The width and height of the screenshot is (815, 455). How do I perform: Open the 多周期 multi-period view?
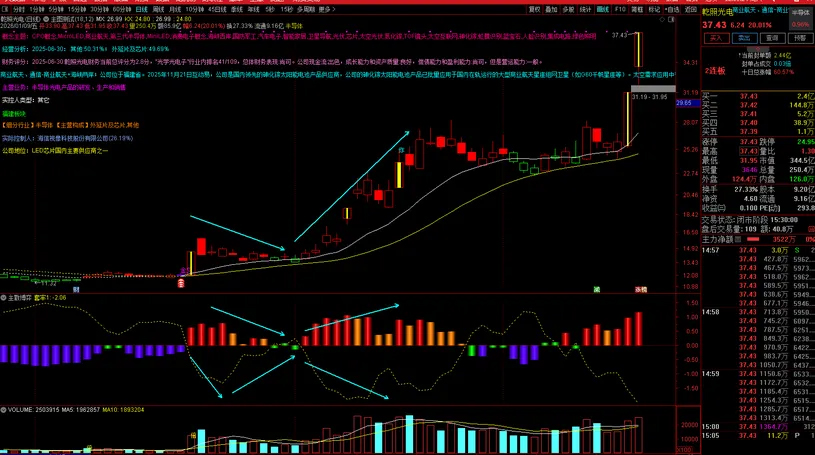coord(306,9)
